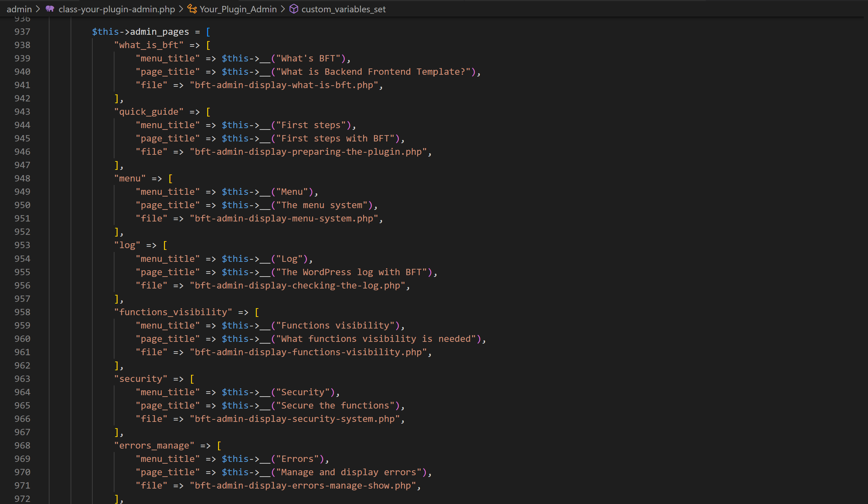Image resolution: width=868 pixels, height=504 pixels.
Task: Select the Your_Plugin_Admin class breadcrumb
Action: [x=238, y=9]
